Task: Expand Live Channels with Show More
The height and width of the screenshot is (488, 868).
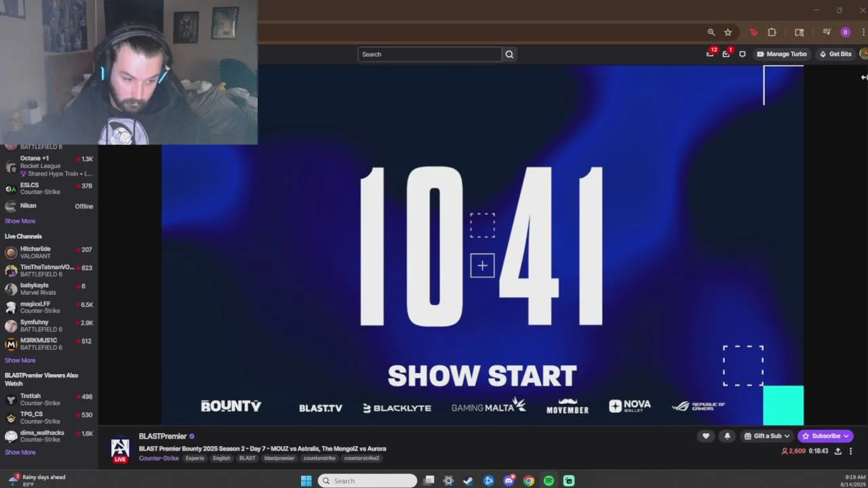Action: click(x=20, y=361)
